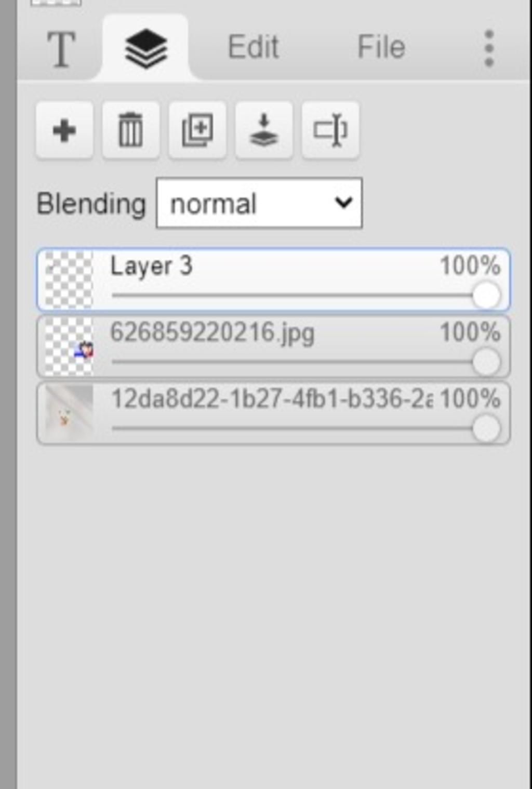Open the Edit tab
The height and width of the screenshot is (789, 532).
pyautogui.click(x=254, y=47)
